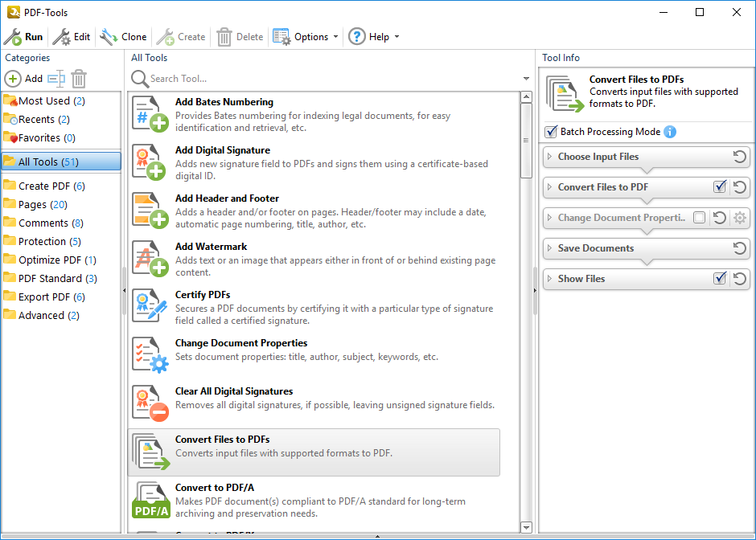Select the Protection category
The height and width of the screenshot is (540, 756).
pos(43,241)
